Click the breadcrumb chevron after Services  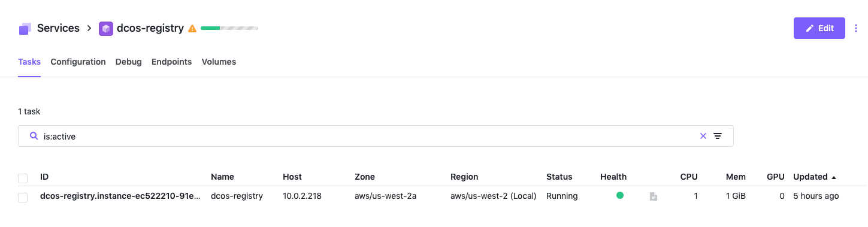89,28
